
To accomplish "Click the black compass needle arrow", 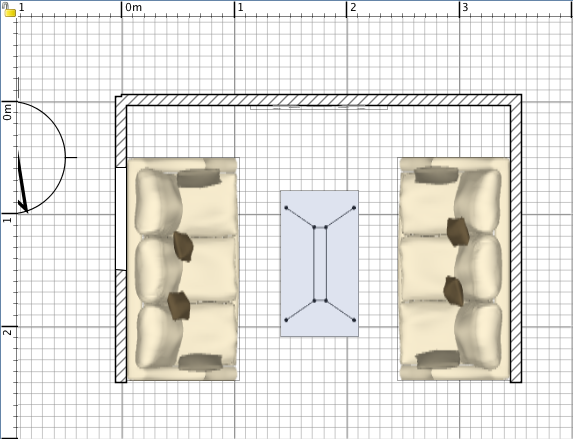I will point(23,183).
